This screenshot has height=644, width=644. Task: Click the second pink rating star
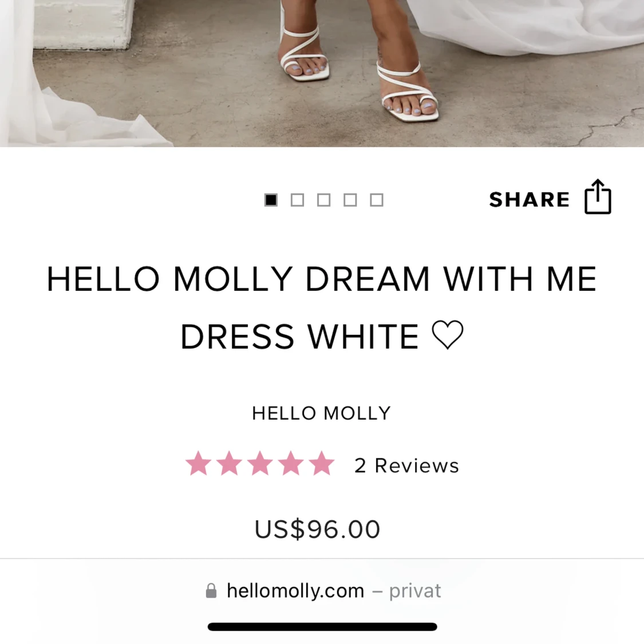pos(230,464)
